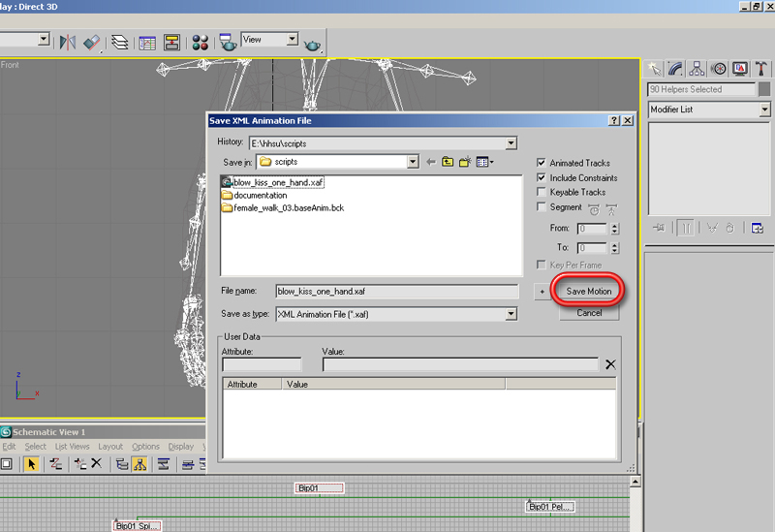Toggle the Include Constraints checkbox
This screenshot has height=532, width=775.
(542, 177)
